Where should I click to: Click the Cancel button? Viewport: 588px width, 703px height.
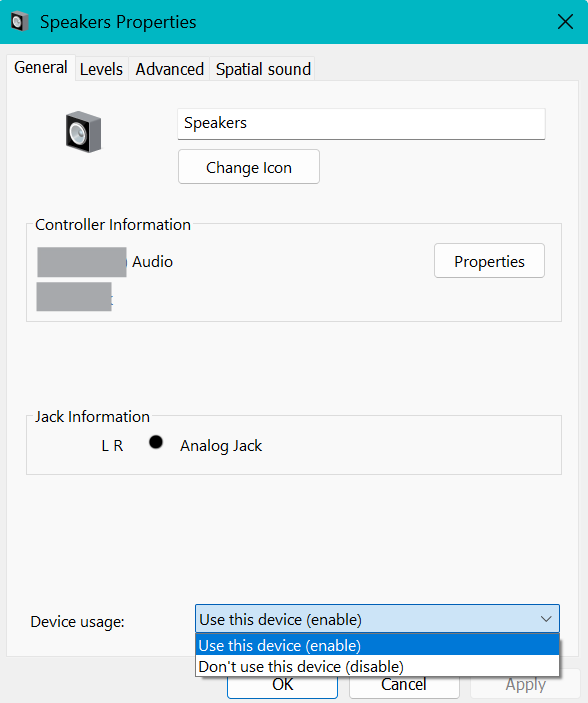coord(404,685)
